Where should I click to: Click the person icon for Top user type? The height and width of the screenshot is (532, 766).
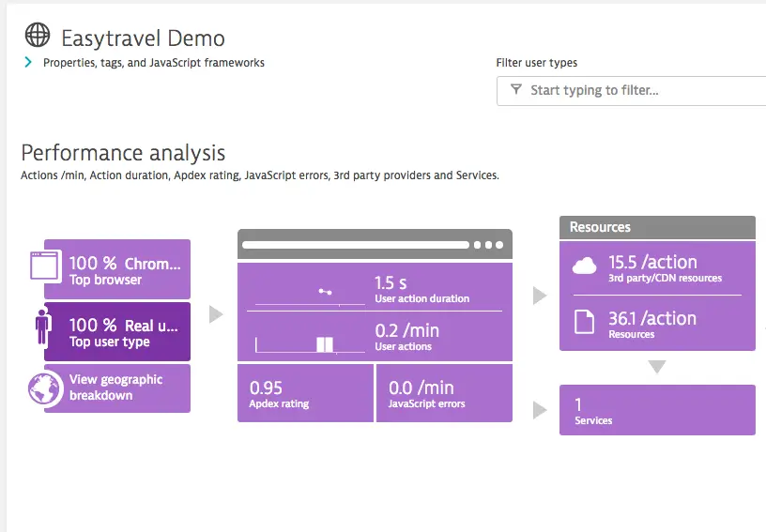click(x=43, y=327)
